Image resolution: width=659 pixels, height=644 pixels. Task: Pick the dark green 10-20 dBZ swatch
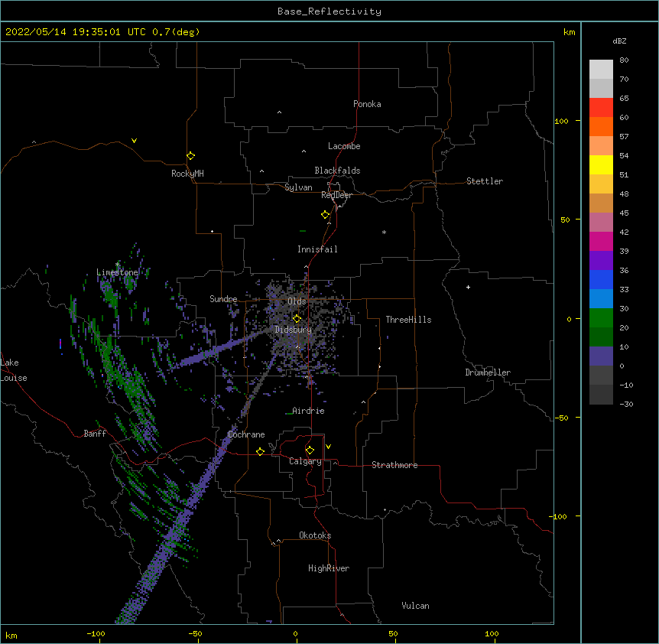coord(601,337)
